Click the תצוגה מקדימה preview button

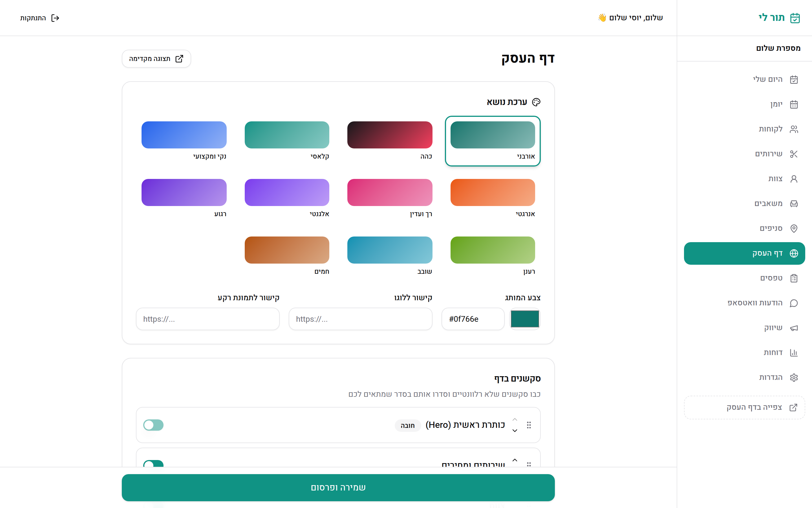pyautogui.click(x=156, y=59)
